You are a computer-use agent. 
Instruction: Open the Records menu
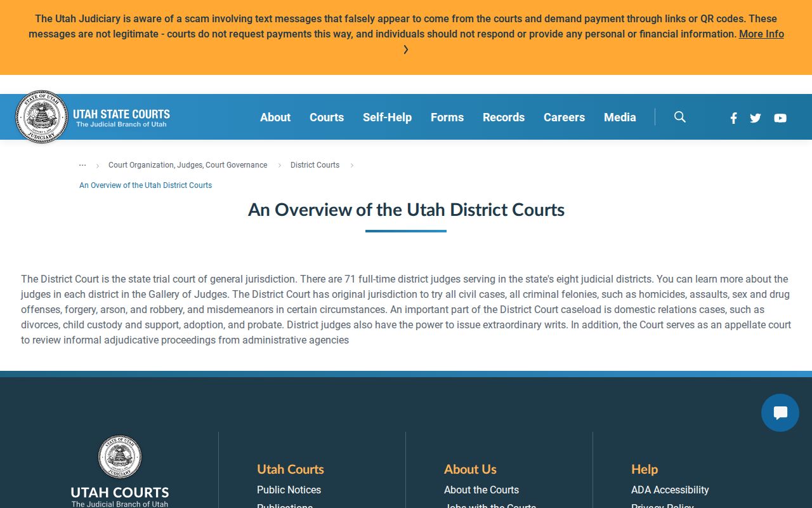coord(504,117)
